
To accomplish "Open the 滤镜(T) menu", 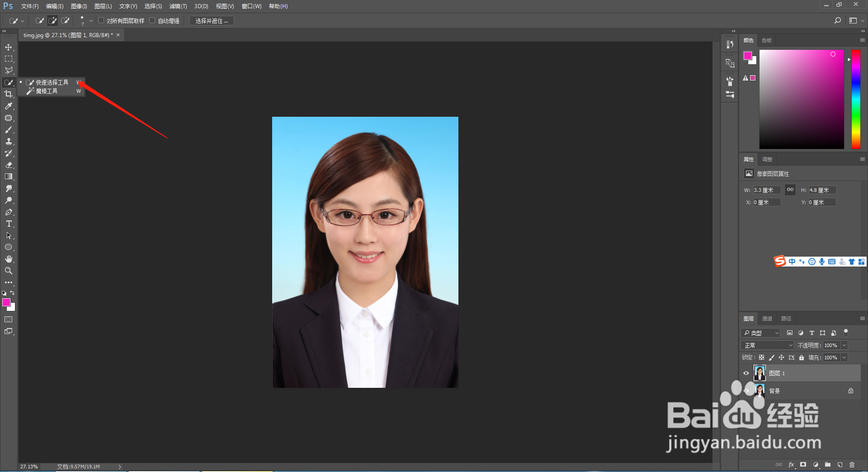I will 178,6.
